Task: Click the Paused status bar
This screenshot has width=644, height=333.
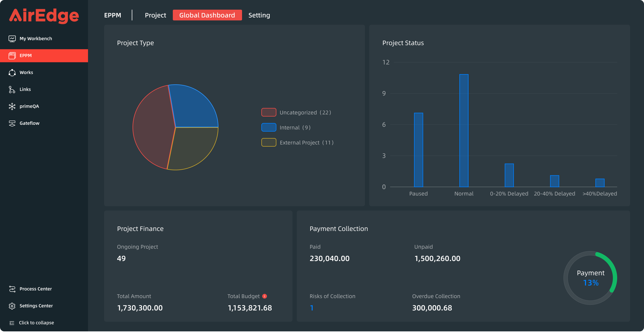Action: 418,150
